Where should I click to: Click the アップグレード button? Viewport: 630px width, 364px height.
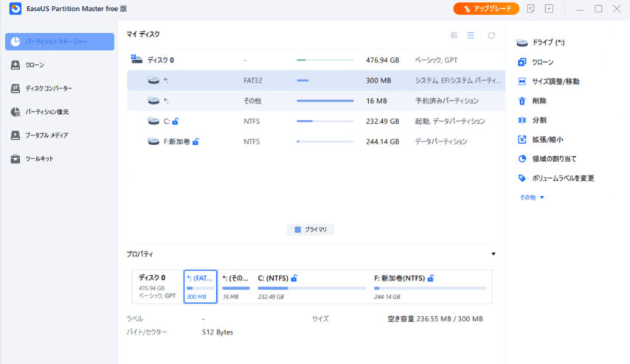coord(486,8)
